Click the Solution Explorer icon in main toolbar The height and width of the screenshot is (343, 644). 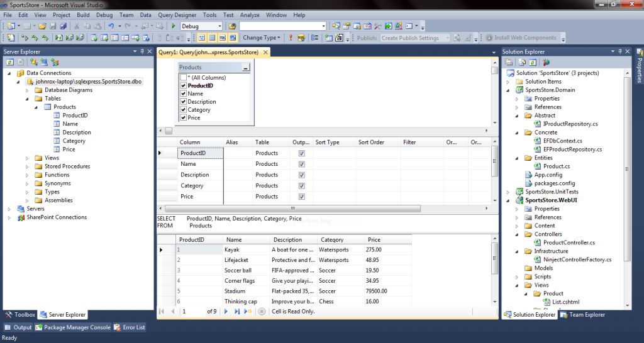tap(336, 26)
